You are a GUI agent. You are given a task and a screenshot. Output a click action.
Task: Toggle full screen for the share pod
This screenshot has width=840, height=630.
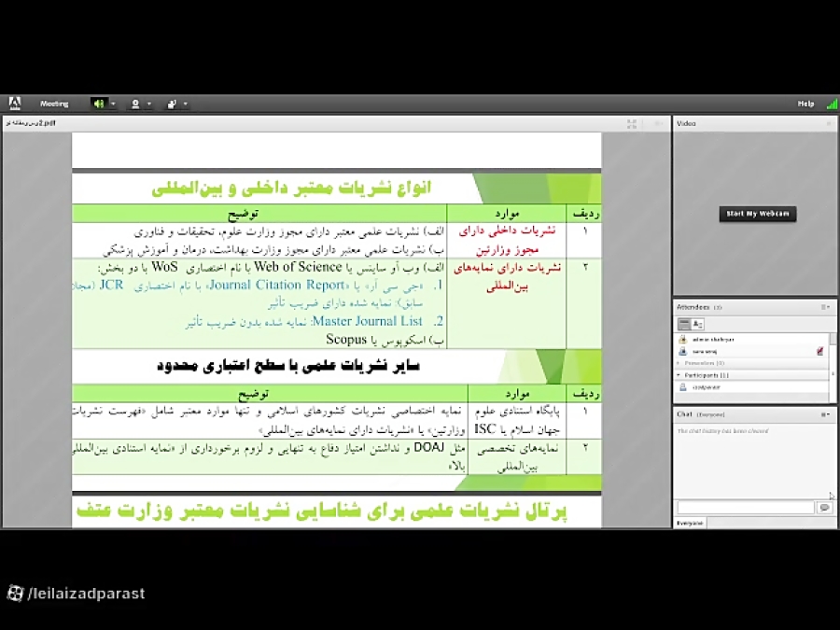[x=632, y=124]
